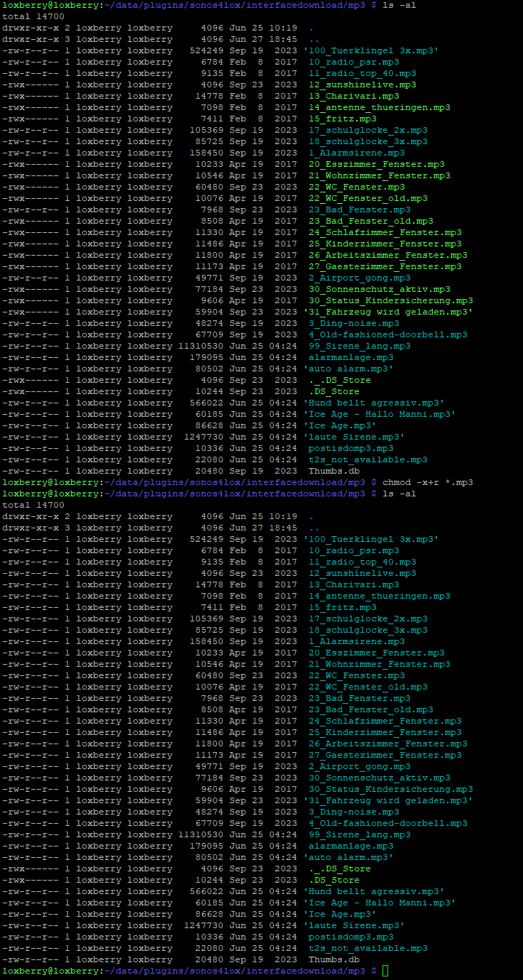Screen dimensions: 523x980
Task: Select green 27_Gaestezimmer_Fenster.mp3 filename
Action: [x=385, y=266]
